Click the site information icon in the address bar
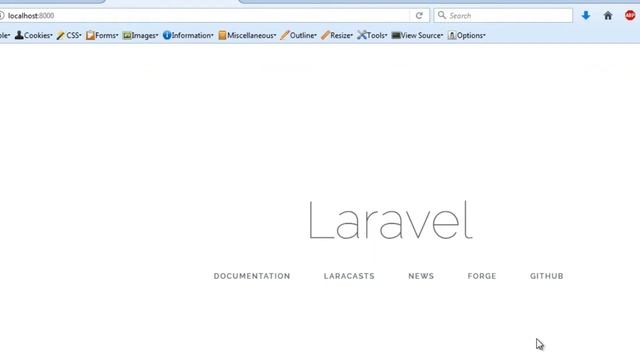This screenshot has height=360, width=640. 2,16
